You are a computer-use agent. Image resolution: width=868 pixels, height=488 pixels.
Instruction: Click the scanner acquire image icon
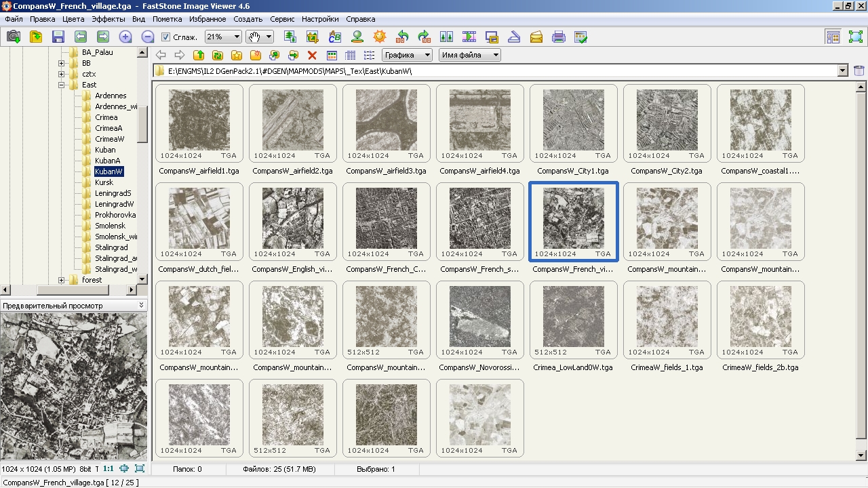(514, 37)
